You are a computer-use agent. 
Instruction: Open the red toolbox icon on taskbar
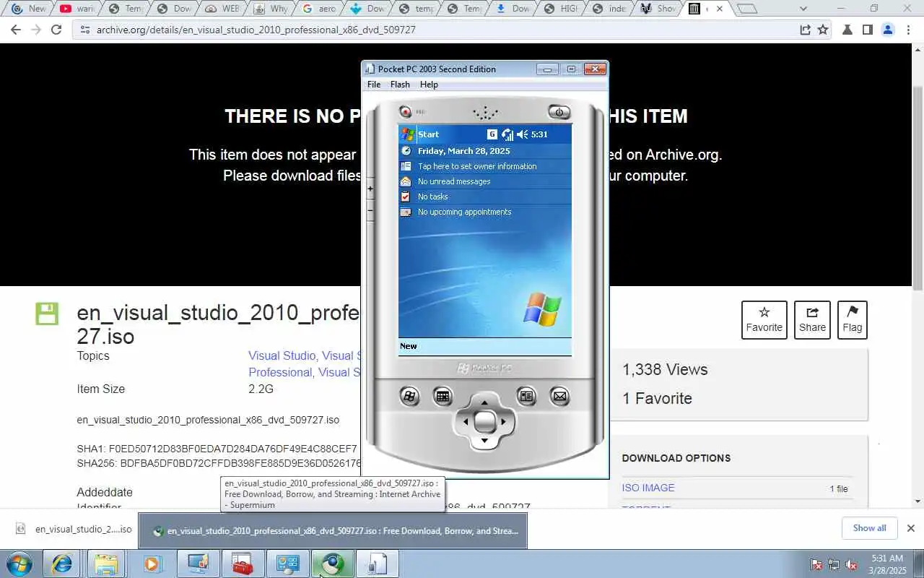point(242,564)
